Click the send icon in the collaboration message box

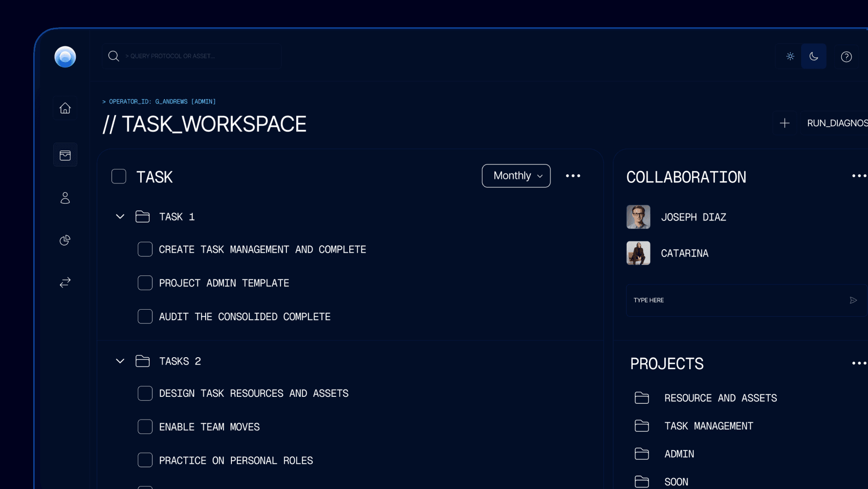pyautogui.click(x=853, y=300)
